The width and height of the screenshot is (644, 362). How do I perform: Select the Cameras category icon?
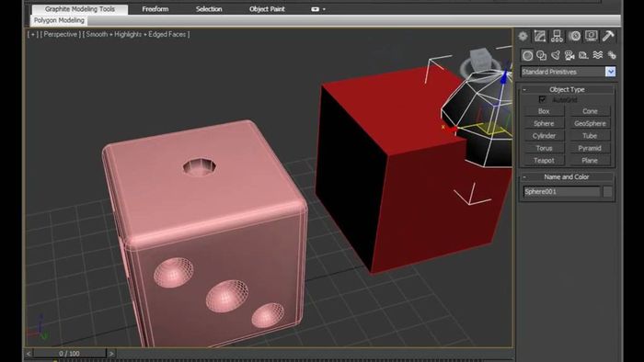569,55
